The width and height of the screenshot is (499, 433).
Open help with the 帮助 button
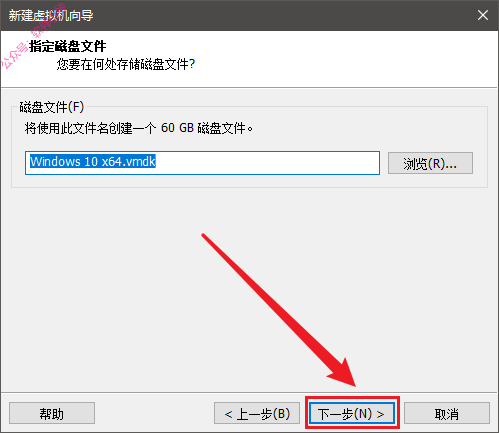[52, 413]
